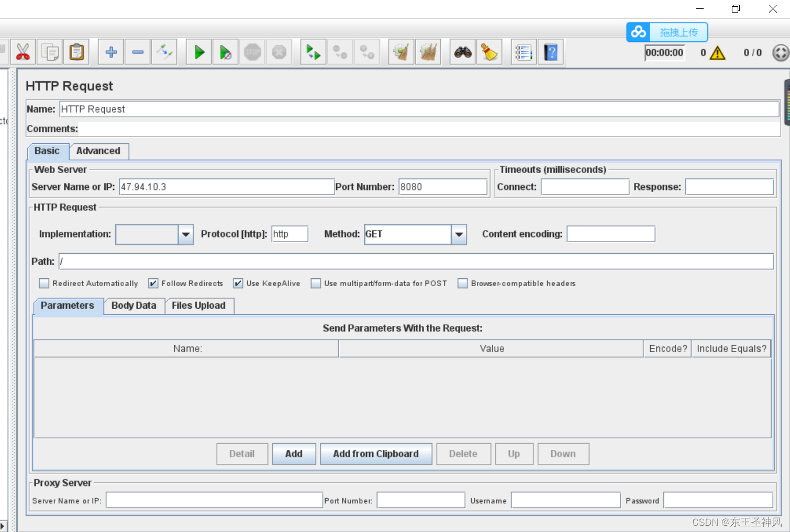Expand the Method GET dropdown

(x=459, y=234)
